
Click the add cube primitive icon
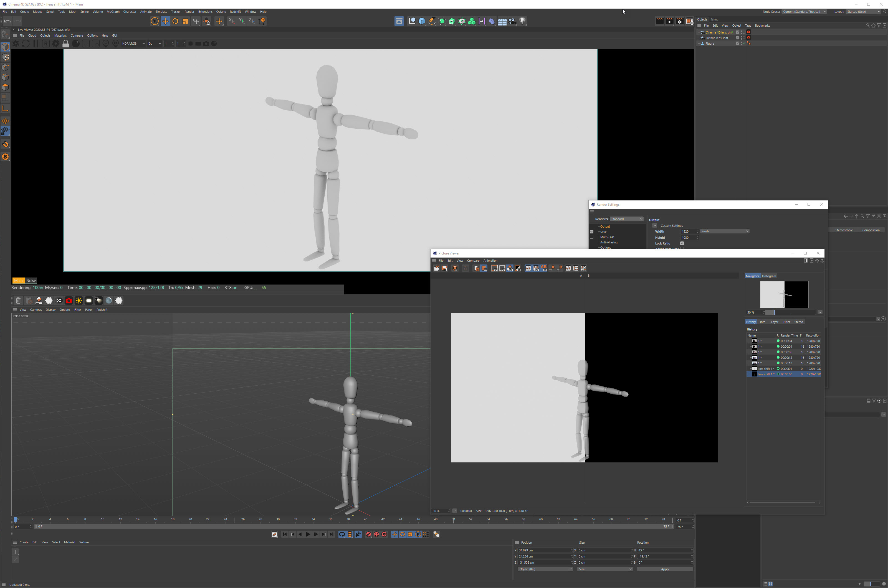(422, 21)
